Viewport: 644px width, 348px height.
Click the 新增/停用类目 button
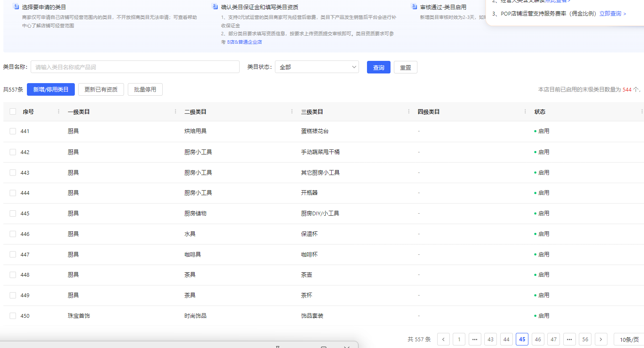51,89
